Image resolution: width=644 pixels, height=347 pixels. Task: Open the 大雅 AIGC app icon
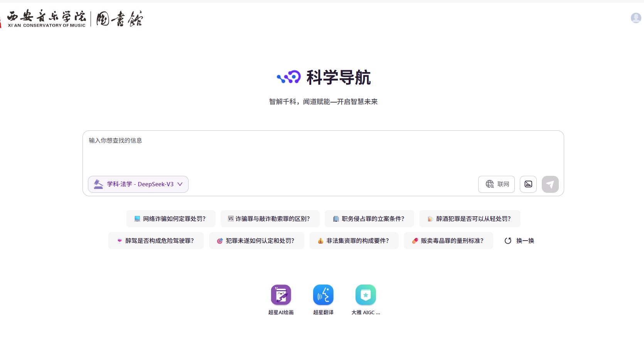point(366,295)
